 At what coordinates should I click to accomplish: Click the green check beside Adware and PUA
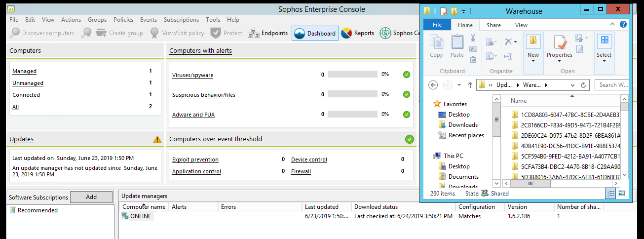click(x=407, y=114)
